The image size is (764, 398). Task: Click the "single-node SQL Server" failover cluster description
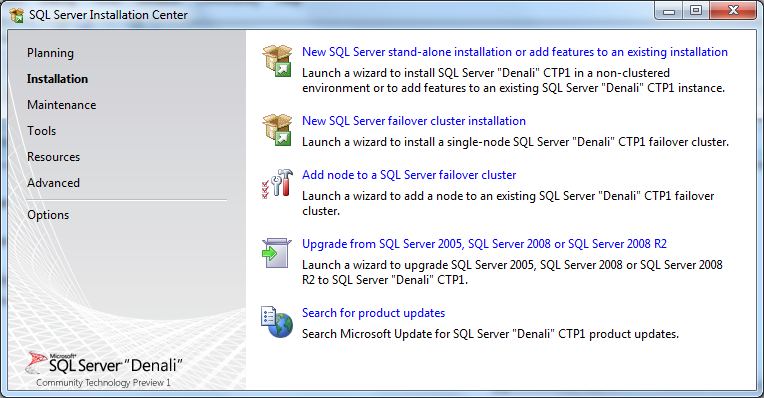click(x=516, y=142)
